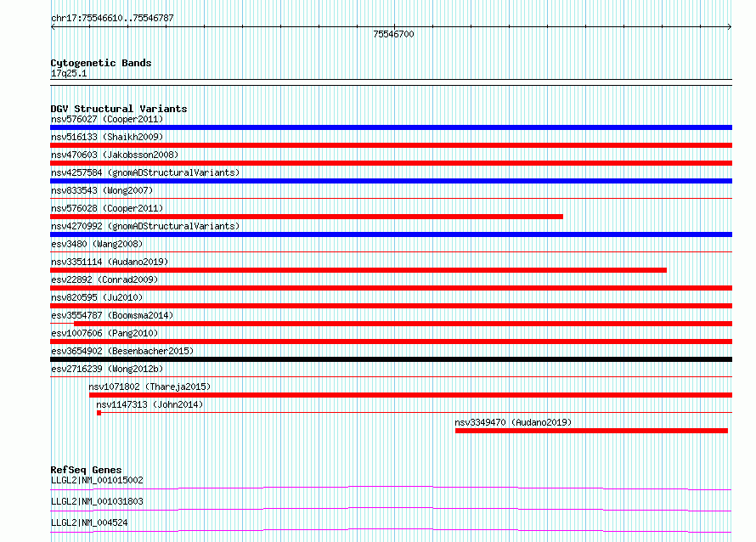Click the Cytogenetic Bands track title
Screen dimensions: 756x542
101,63
